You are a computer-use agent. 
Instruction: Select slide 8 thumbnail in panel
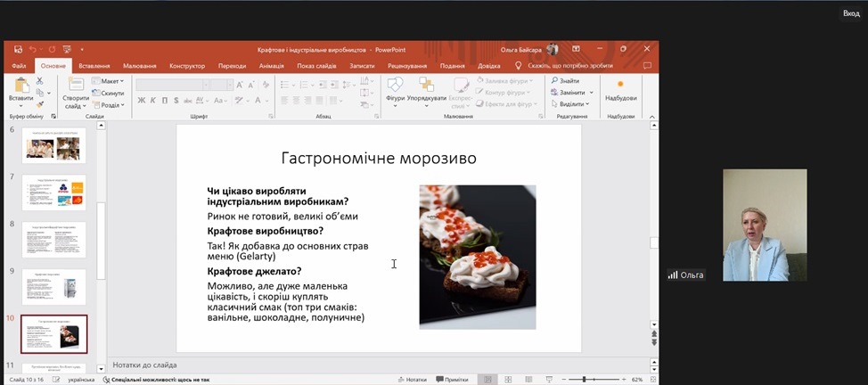pos(53,239)
